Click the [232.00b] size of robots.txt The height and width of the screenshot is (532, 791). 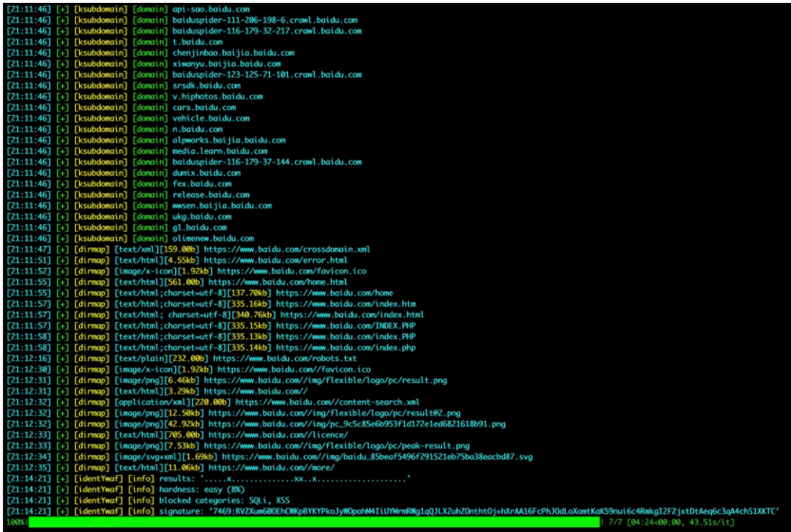click(186, 358)
